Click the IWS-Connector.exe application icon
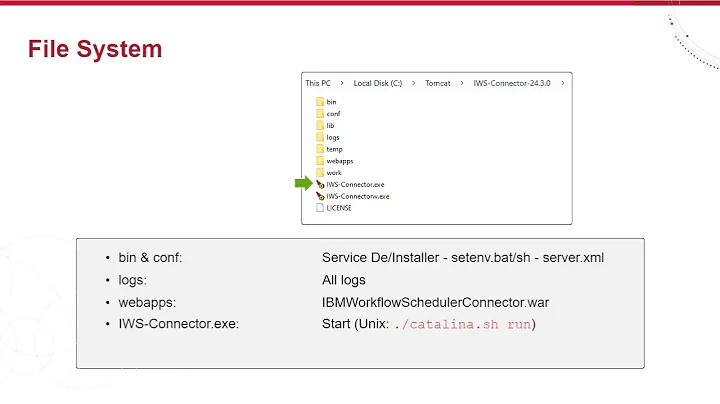 [x=320, y=185]
